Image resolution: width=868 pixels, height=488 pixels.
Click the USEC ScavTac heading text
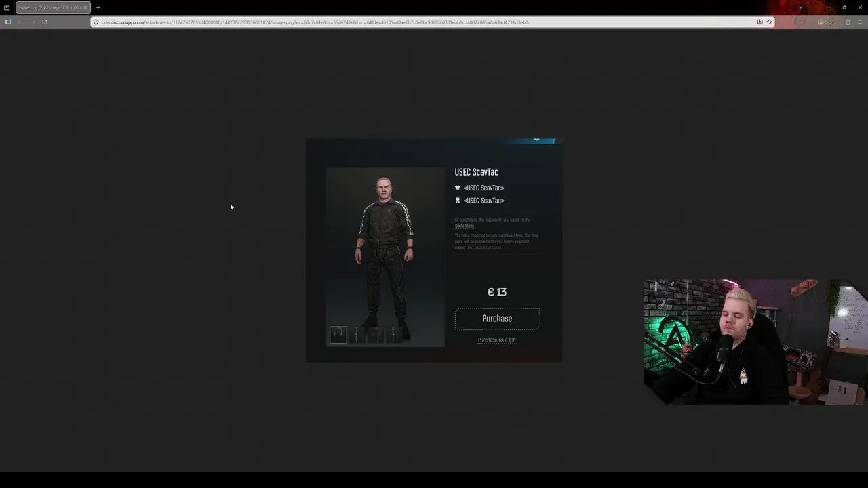tap(476, 172)
